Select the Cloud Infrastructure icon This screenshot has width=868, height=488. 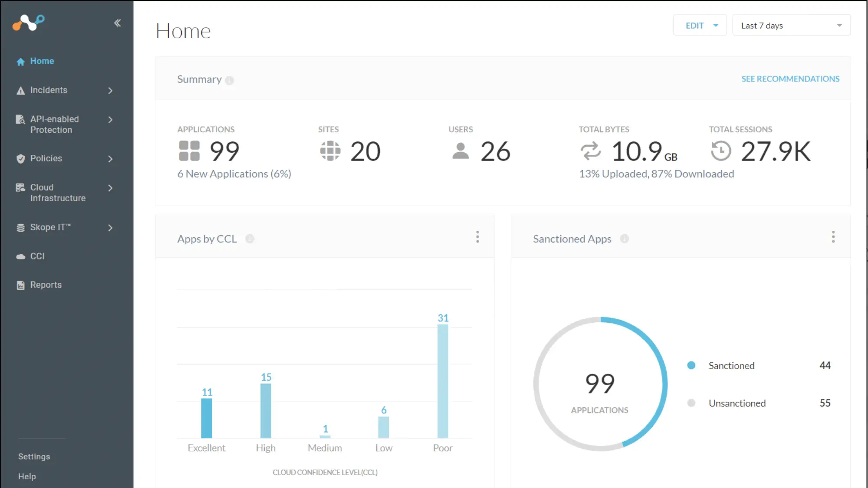[x=20, y=187]
